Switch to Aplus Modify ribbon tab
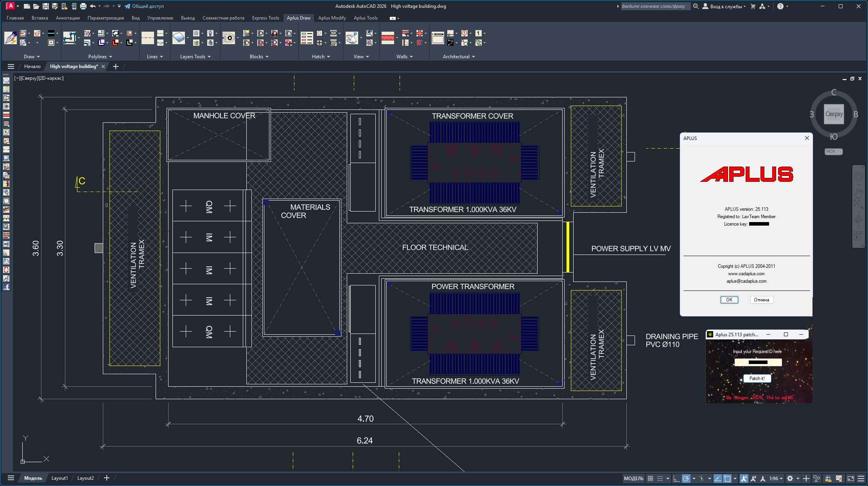The width and height of the screenshot is (868, 486). click(x=332, y=18)
